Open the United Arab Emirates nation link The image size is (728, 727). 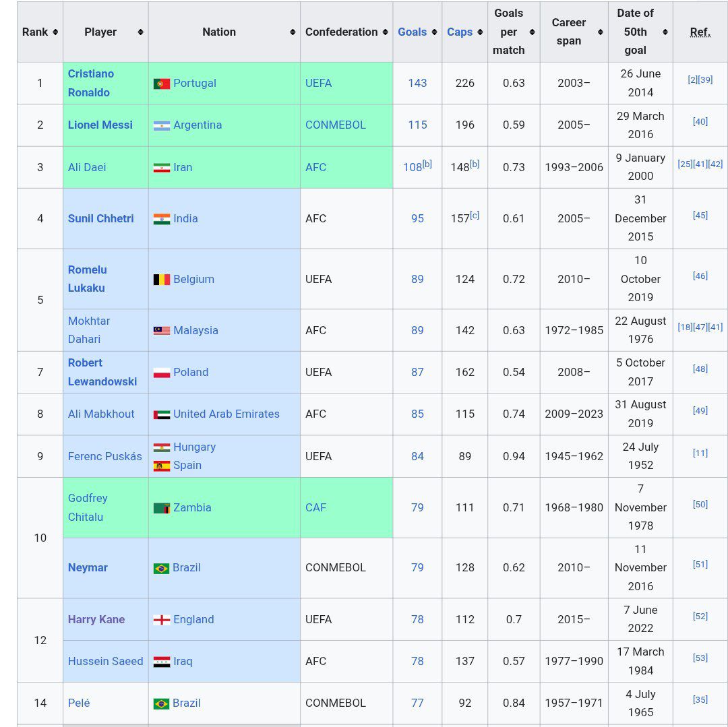pos(226,414)
